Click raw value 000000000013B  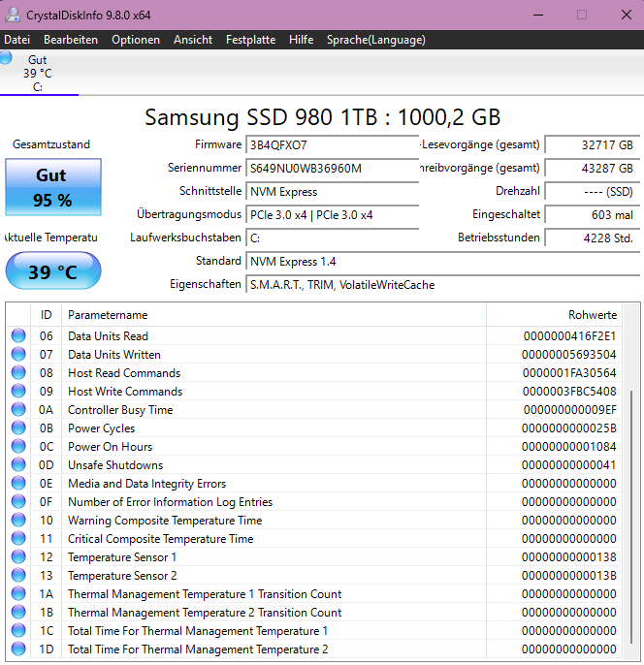pyautogui.click(x=569, y=576)
